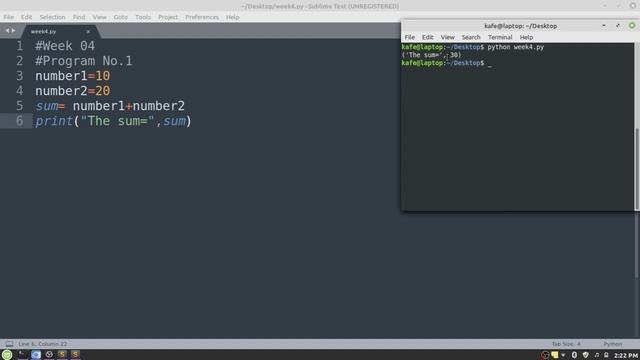Go to next tab with right arrow
Screen dimensions: 640x360
13,31
